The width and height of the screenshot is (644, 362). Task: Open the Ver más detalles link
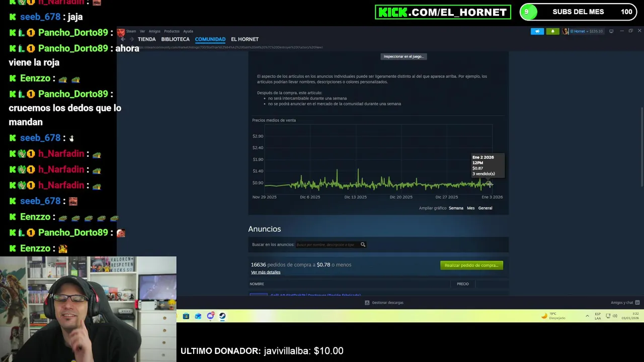pyautogui.click(x=266, y=273)
